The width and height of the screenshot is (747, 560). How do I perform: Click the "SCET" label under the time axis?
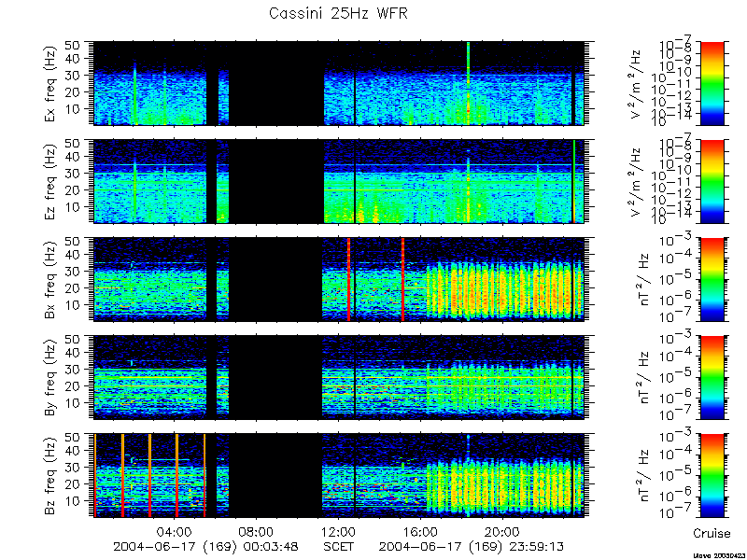point(339,546)
